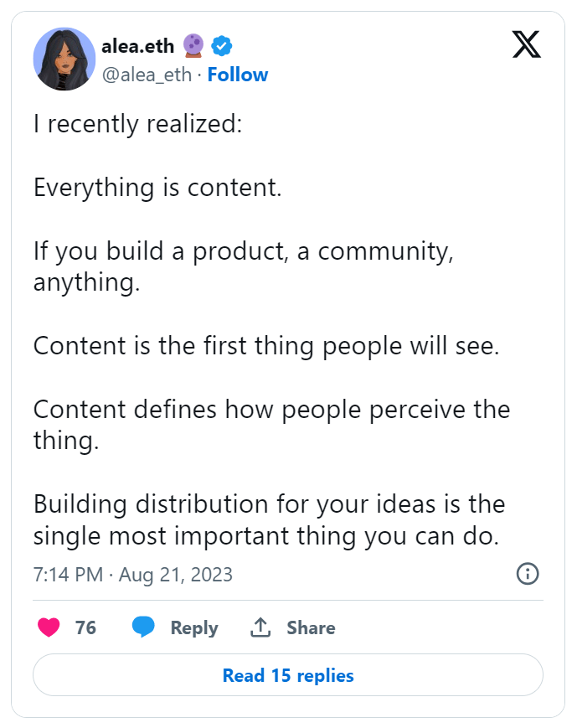This screenshot has width=577, height=728.
Task: Click the "Building distribution for your ideas" paragraph
Action: click(269, 520)
